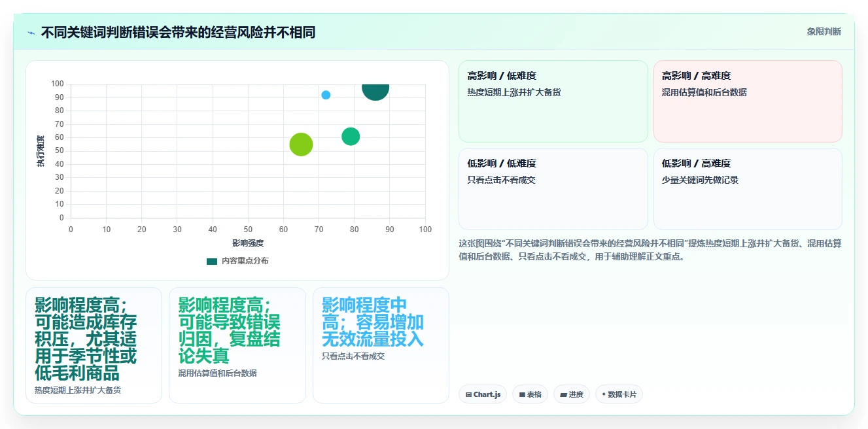This screenshot has height=429, width=868.
Task: Click the 表格 tag chip
Action: coord(530,394)
